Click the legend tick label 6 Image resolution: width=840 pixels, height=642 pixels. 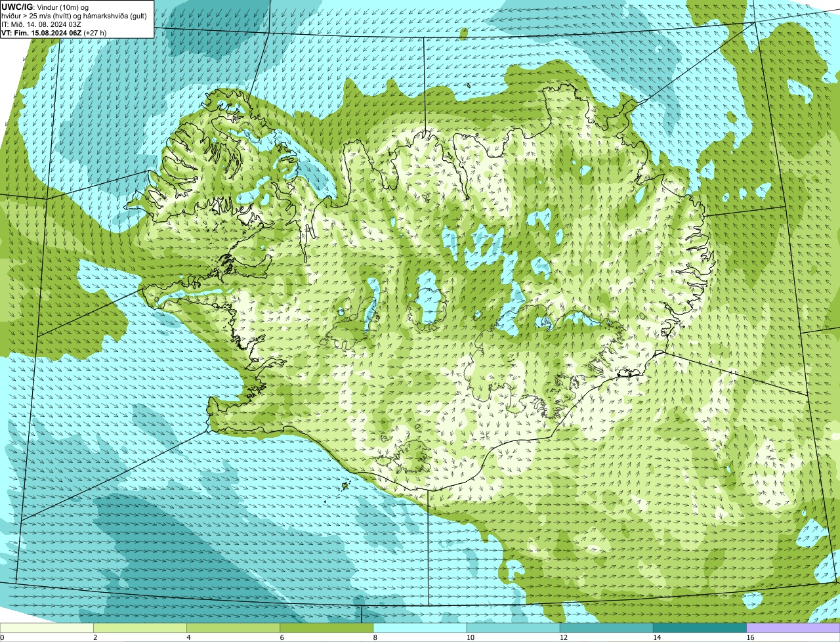click(282, 637)
